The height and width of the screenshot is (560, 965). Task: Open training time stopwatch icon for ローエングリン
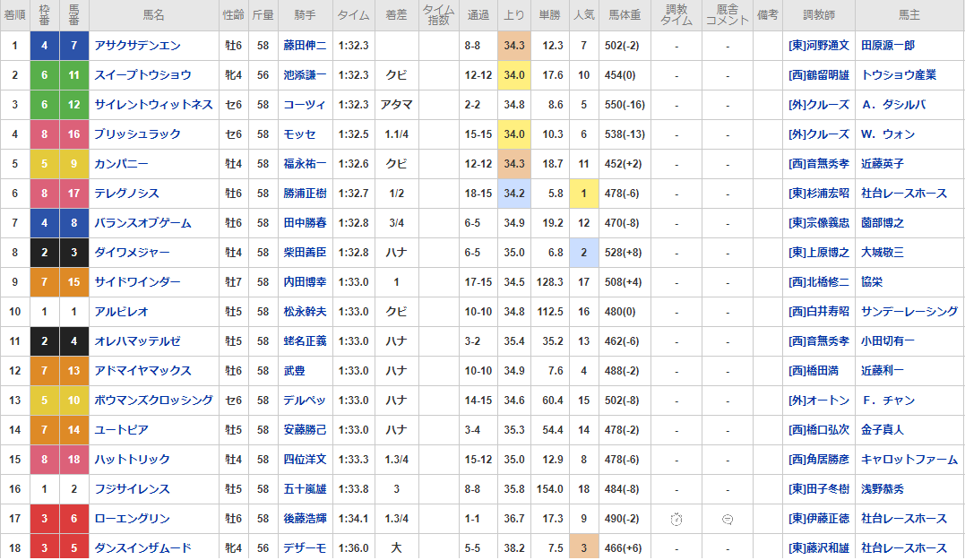pyautogui.click(x=677, y=519)
